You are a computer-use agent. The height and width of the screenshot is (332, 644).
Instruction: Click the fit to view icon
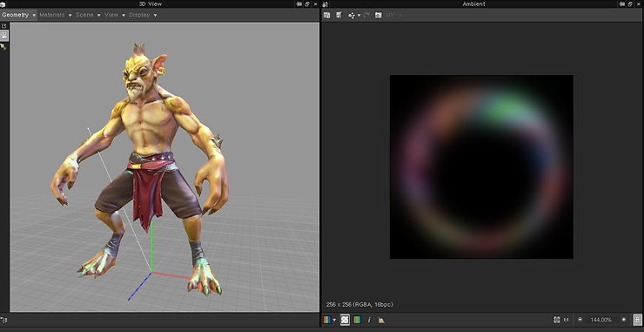pos(556,320)
